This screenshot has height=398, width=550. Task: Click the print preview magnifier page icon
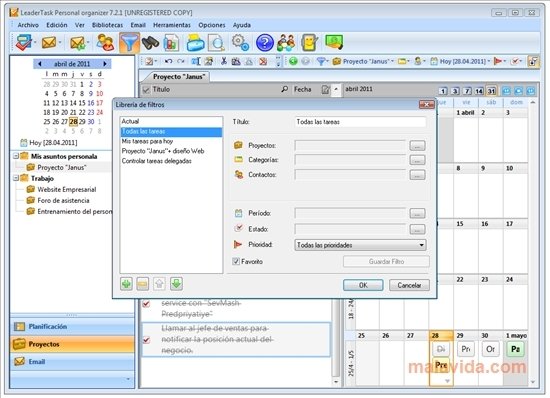[216, 43]
